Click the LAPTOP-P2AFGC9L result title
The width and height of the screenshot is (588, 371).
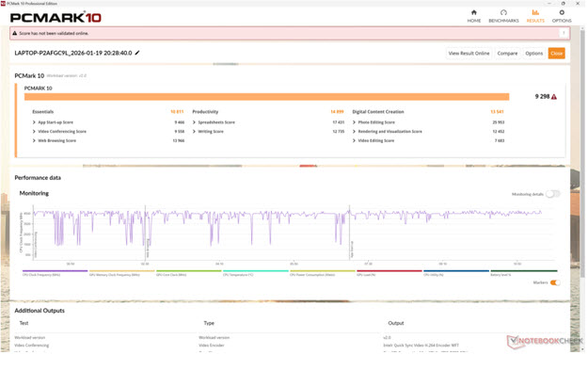(x=73, y=53)
